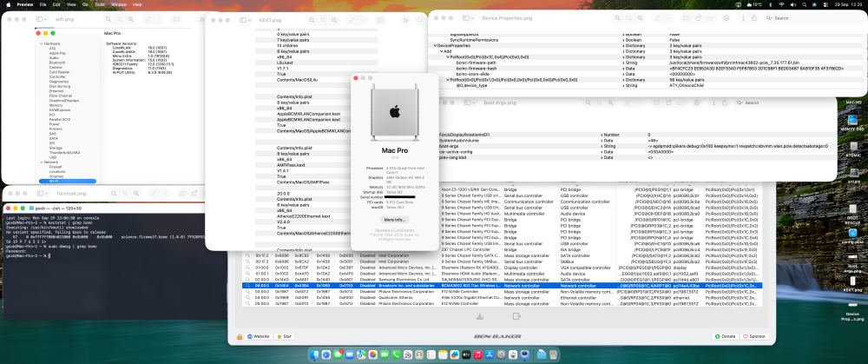This screenshot has height=364, width=868.
Task: Click the Search field in Device Properties.png window
Action: pyautogui.click(x=812, y=18)
